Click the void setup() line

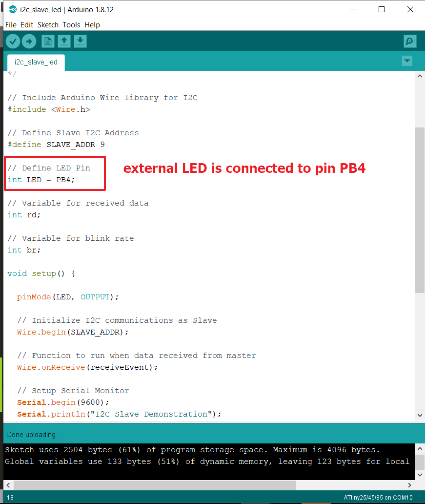(41, 273)
